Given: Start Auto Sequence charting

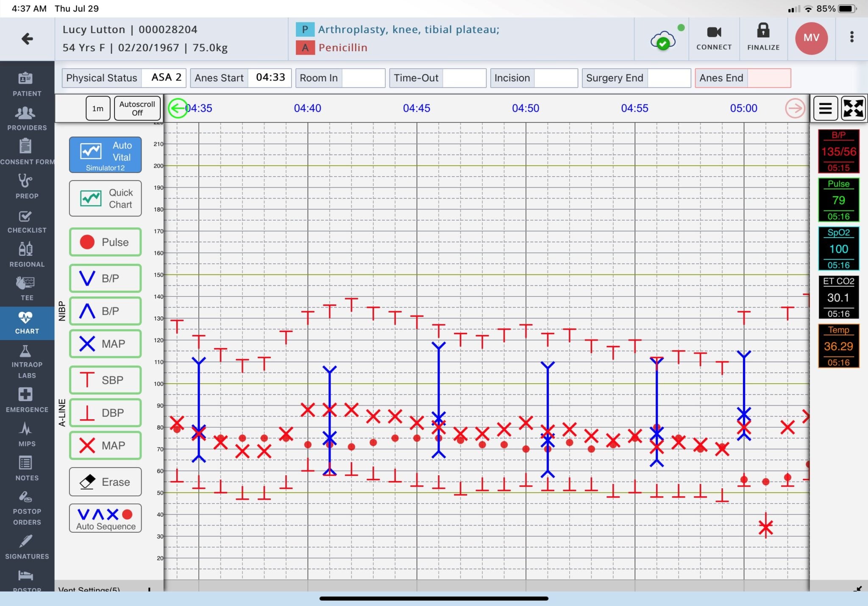Looking at the screenshot, I should (105, 518).
